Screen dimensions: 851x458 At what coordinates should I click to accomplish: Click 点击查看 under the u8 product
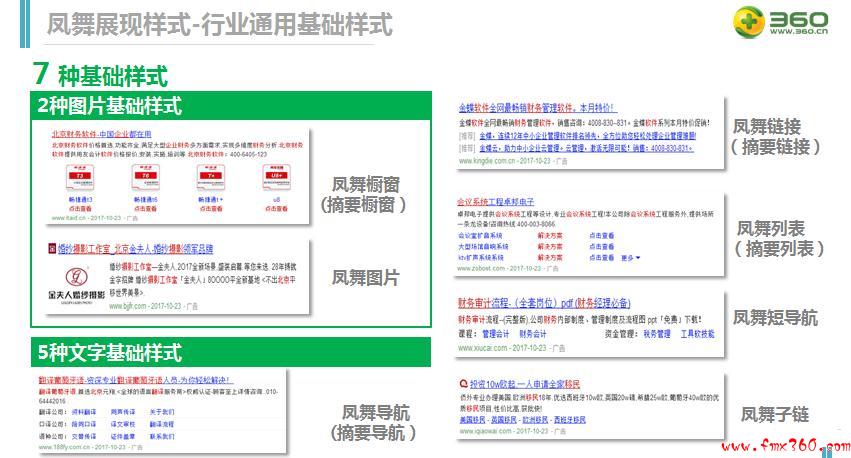coord(276,209)
